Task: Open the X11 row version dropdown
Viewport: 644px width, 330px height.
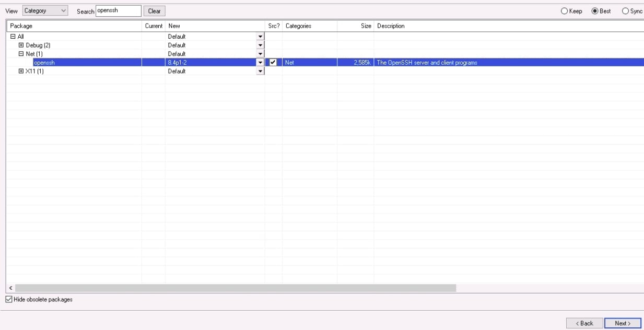Action: [x=260, y=71]
